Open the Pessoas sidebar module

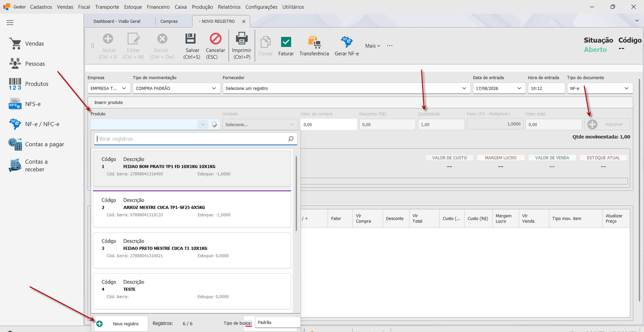(x=27, y=64)
